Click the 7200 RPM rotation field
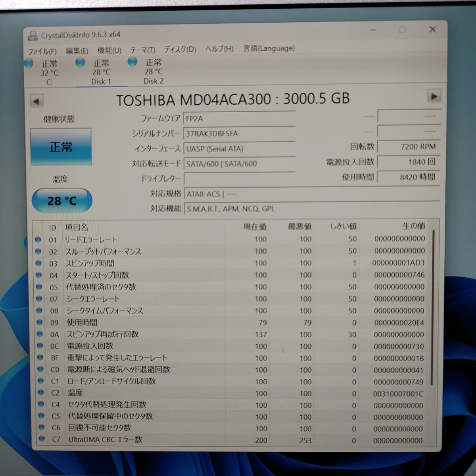476x476 pixels. pyautogui.click(x=409, y=147)
